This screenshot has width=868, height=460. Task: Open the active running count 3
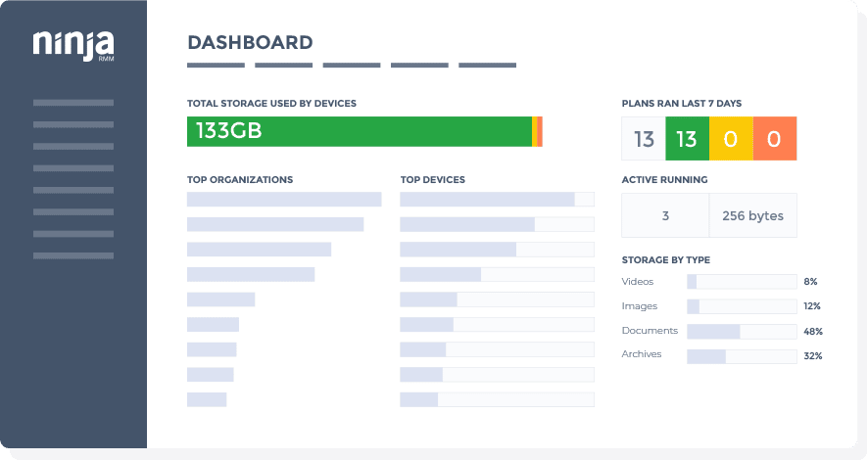click(665, 215)
